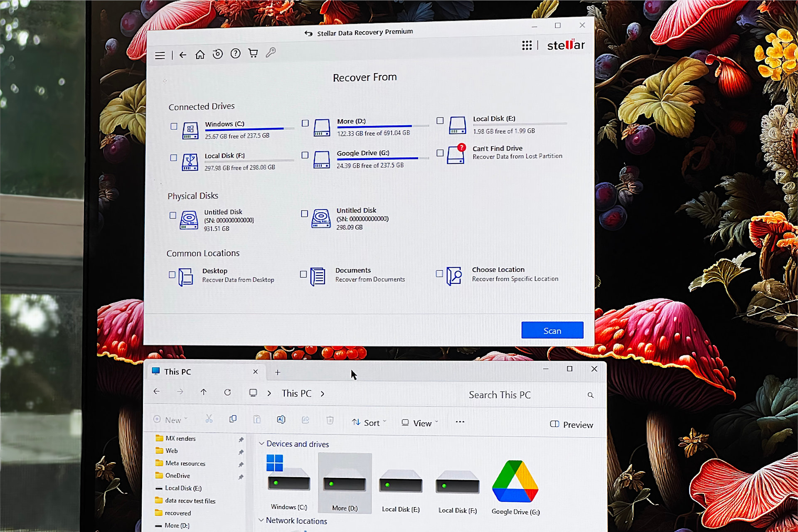The height and width of the screenshot is (532, 798).
Task: Click the Scan button
Action: click(552, 330)
